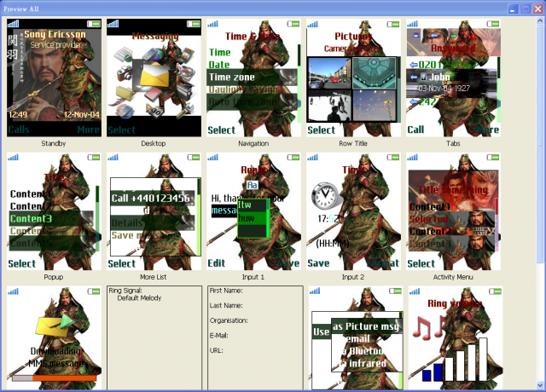Viewport: 546px width, 392px height.
Task: Click 'Selected' row in Activity Menu preview
Action: click(452, 219)
